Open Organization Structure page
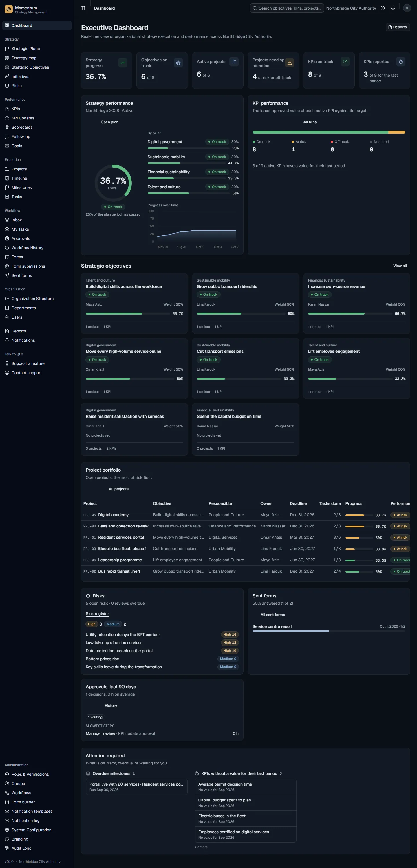The height and width of the screenshot is (868, 417). [x=37, y=299]
